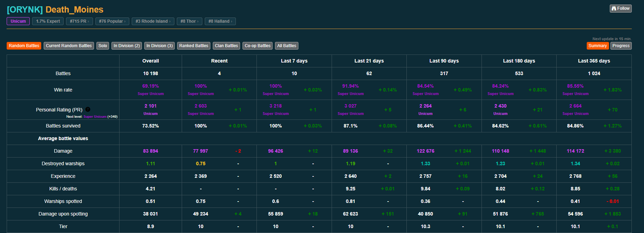The height and width of the screenshot is (233, 644).
Task: Click the Last 21 days column header
Action: (x=369, y=61)
